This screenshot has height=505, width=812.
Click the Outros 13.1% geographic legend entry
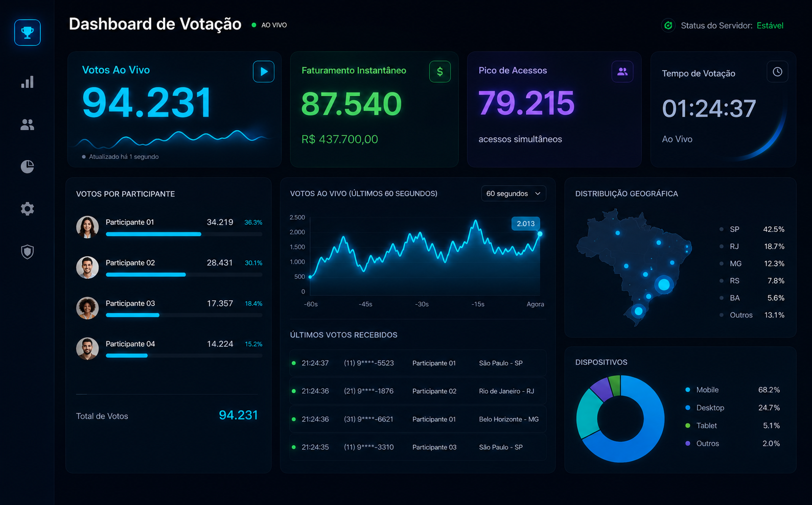click(x=752, y=315)
